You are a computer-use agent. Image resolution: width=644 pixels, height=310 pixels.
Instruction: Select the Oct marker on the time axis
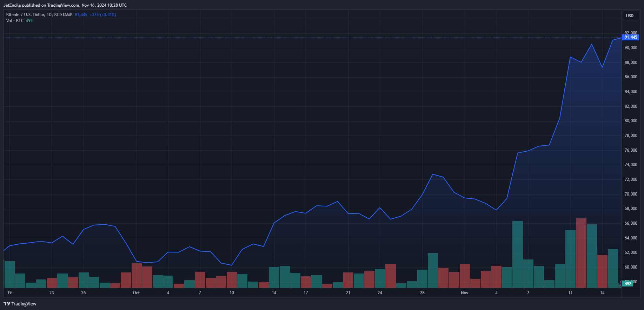click(136, 293)
